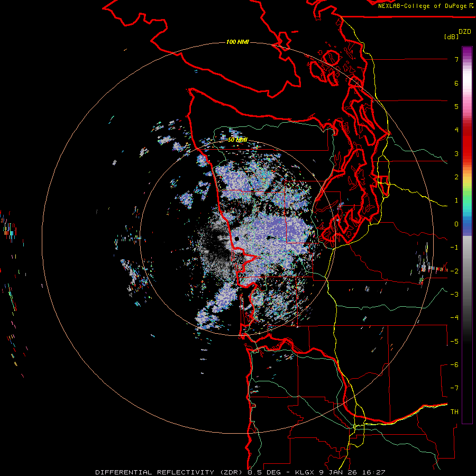Click the [dB] unit label
This screenshot has height=476, width=476.
[x=451, y=36]
